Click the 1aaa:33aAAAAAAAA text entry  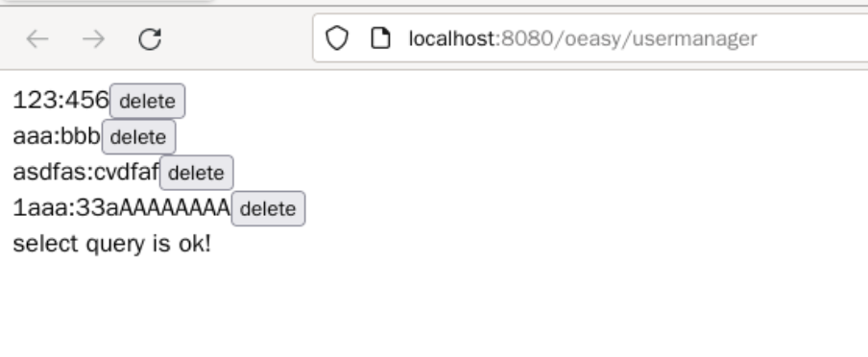[122, 208]
